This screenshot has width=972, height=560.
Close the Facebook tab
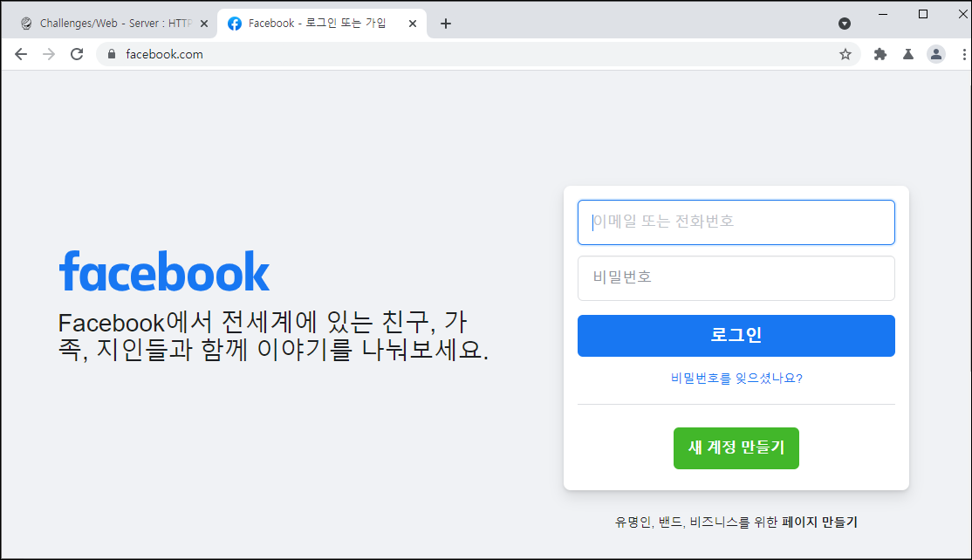point(412,24)
